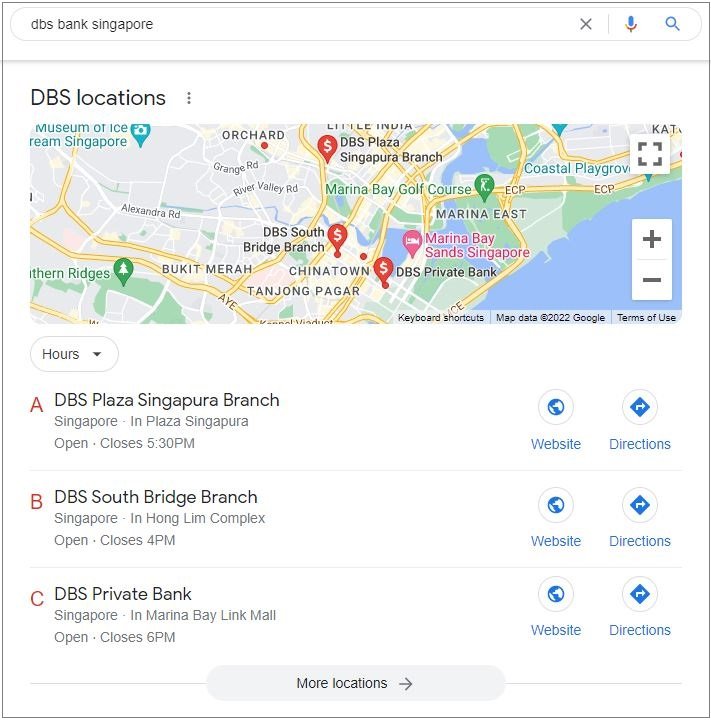
Task: Click the More locations button
Action: (356, 683)
